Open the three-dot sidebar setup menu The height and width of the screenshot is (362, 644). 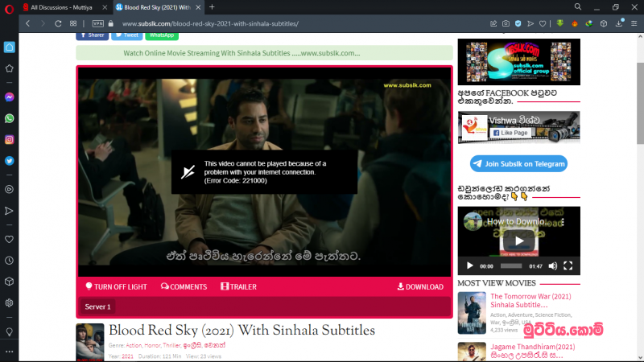[9, 352]
